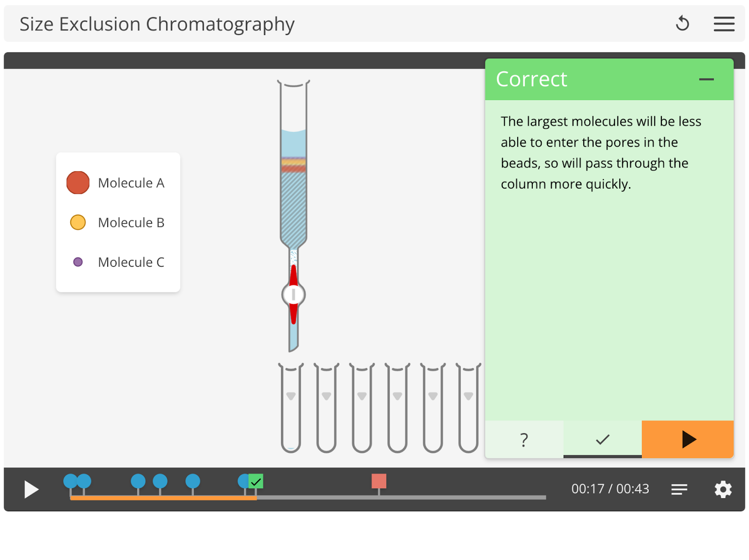Viewport: 749px width, 560px height.
Task: Toggle the column stopcock valve
Action: click(x=294, y=295)
